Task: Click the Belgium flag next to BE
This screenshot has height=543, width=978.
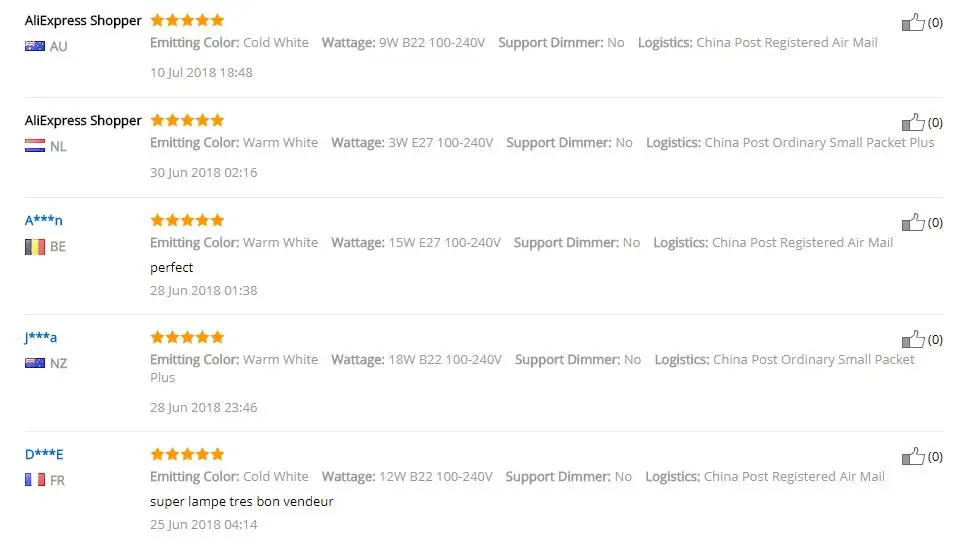Action: pyautogui.click(x=35, y=247)
